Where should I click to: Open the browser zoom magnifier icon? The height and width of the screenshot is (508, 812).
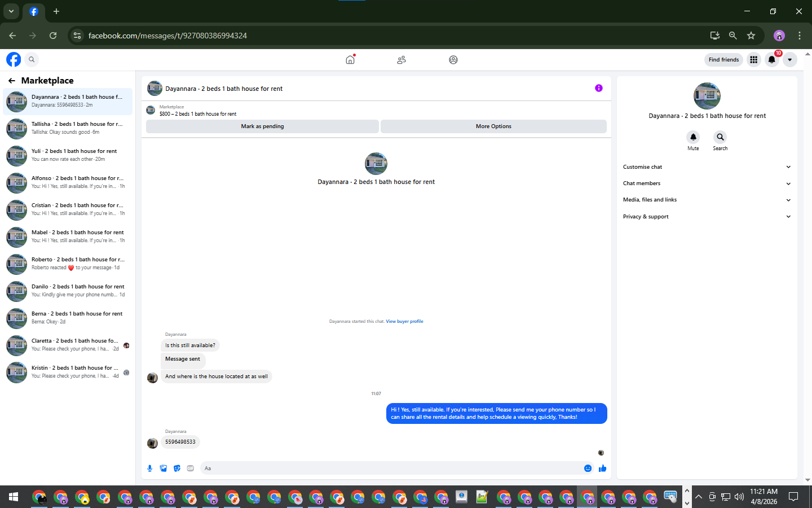tap(733, 36)
